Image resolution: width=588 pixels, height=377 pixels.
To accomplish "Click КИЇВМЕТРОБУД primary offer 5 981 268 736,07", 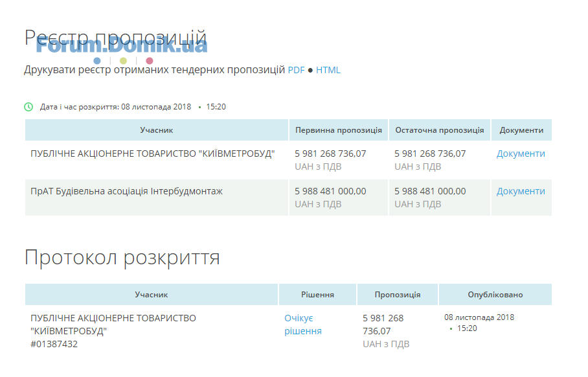I will pyautogui.click(x=330, y=154).
